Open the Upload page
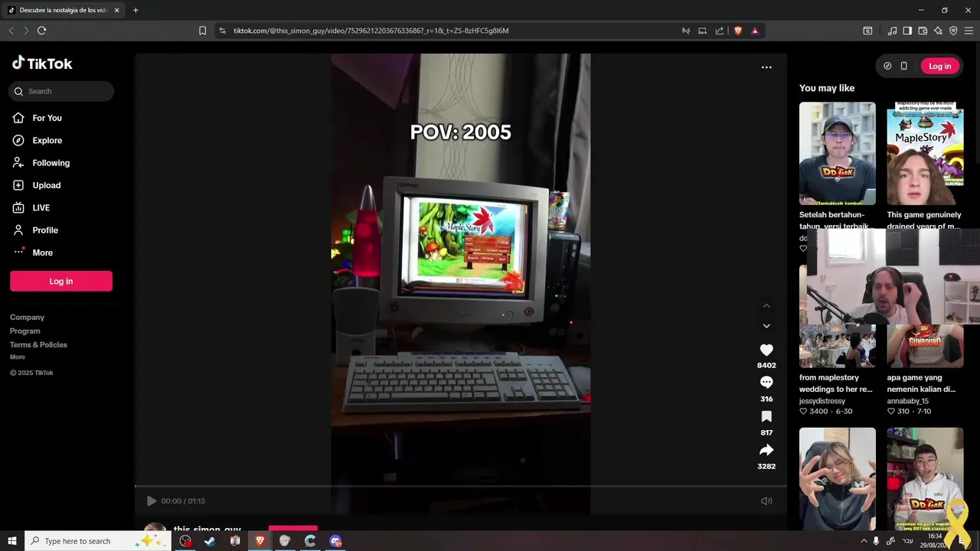980x551 pixels. tap(46, 185)
